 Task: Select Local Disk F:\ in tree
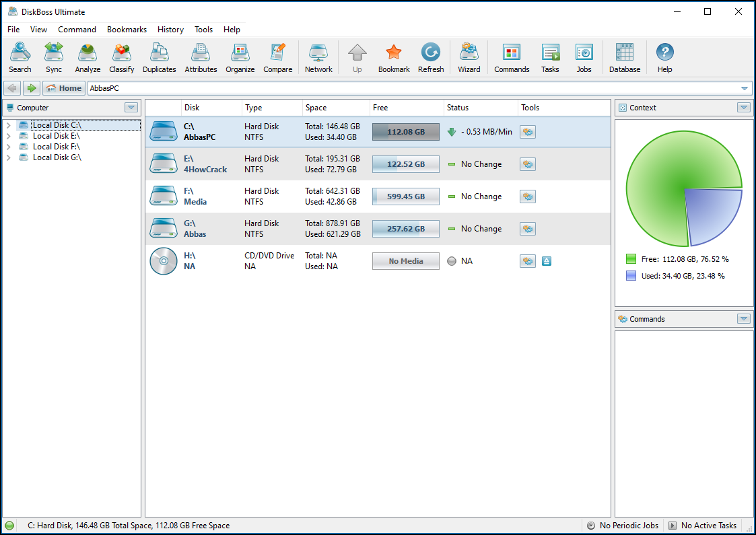(56, 147)
